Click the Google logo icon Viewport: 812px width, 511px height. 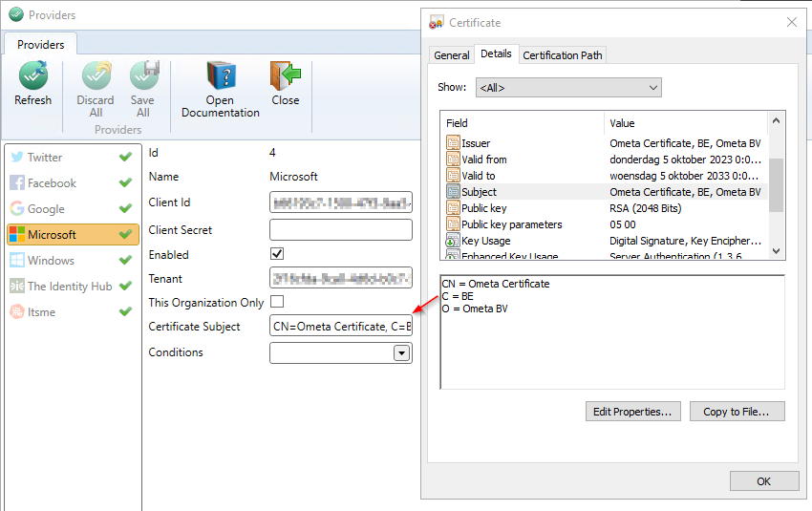17,208
